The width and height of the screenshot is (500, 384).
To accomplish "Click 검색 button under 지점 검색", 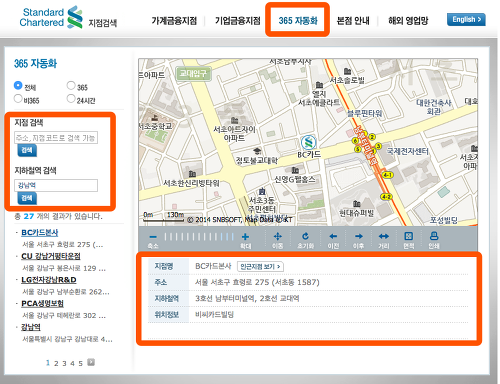I will pos(27,150).
